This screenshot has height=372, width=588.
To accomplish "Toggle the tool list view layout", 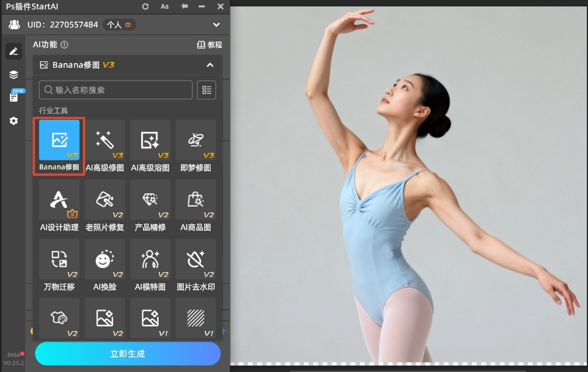I will (206, 90).
